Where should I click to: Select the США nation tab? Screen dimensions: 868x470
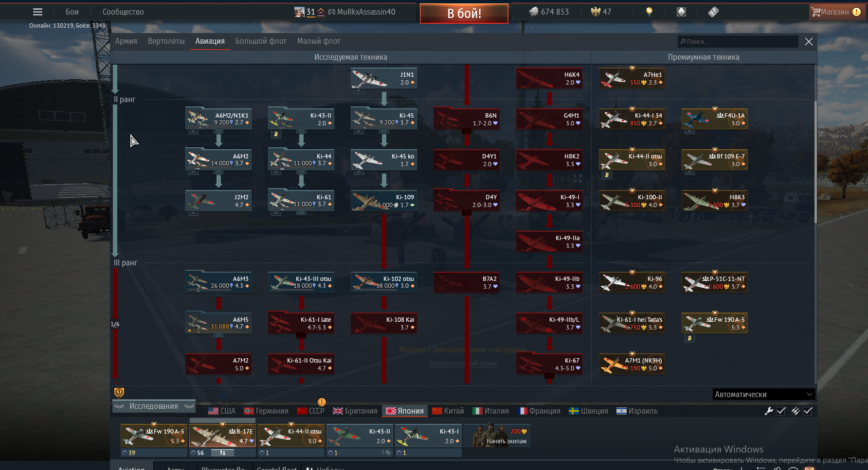pyautogui.click(x=222, y=411)
